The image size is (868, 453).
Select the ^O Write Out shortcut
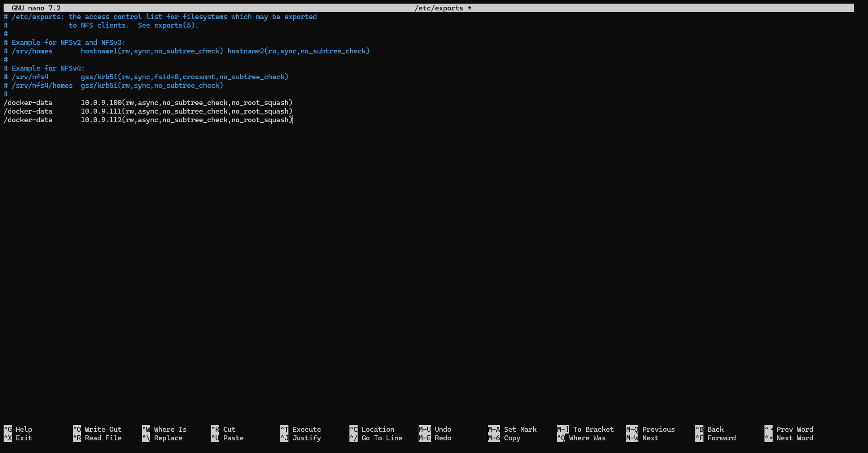point(97,429)
